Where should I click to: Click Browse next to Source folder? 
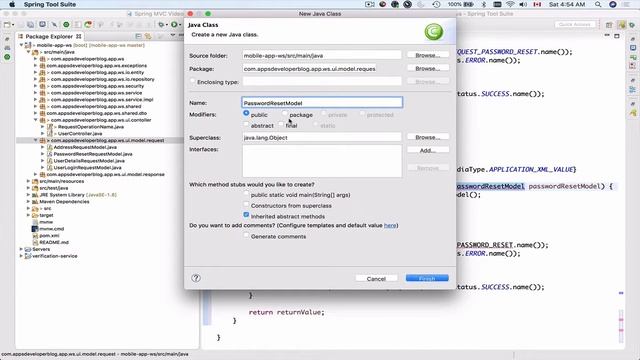click(428, 55)
